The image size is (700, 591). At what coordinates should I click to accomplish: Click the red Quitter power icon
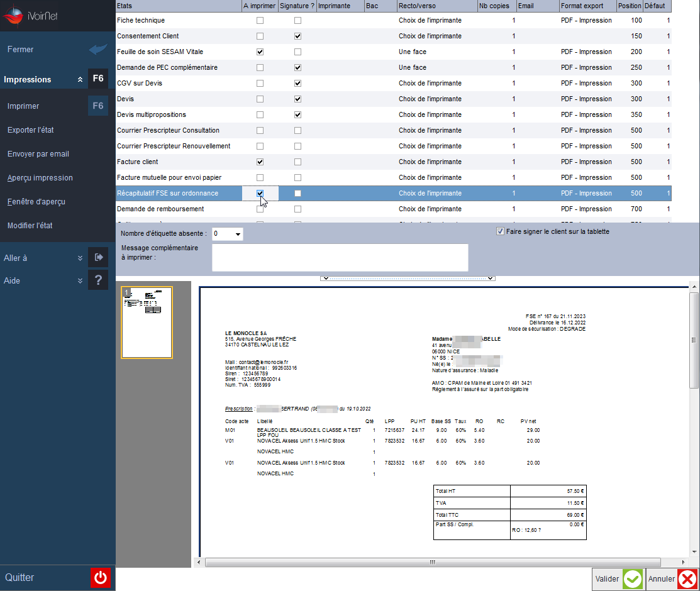[x=101, y=577]
